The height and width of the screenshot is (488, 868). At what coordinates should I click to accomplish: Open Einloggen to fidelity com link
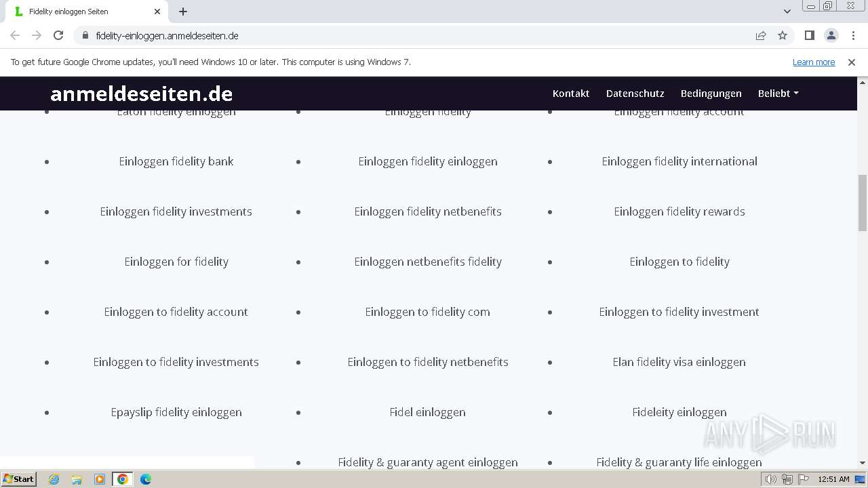[x=428, y=312]
